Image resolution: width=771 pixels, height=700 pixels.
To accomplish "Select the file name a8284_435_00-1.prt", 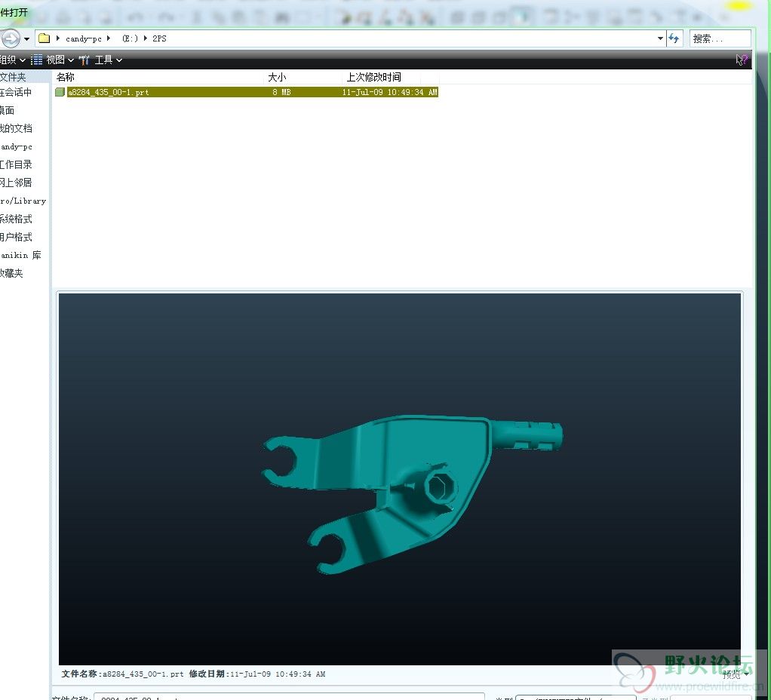I will (x=108, y=92).
